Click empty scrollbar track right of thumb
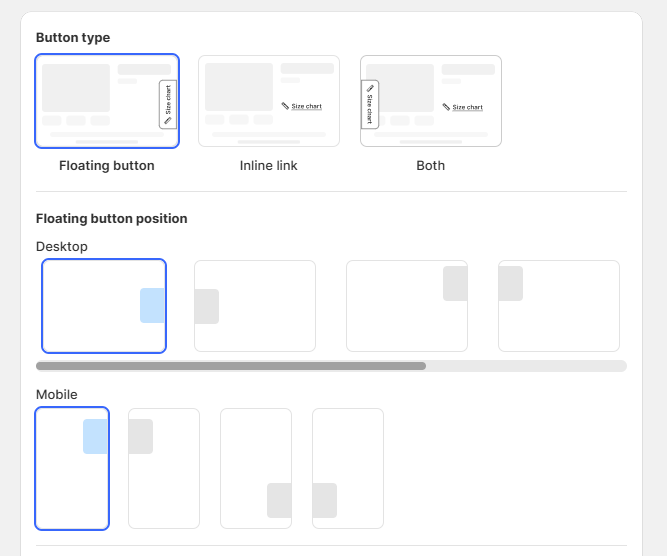This screenshot has width=667, height=556. pos(526,366)
